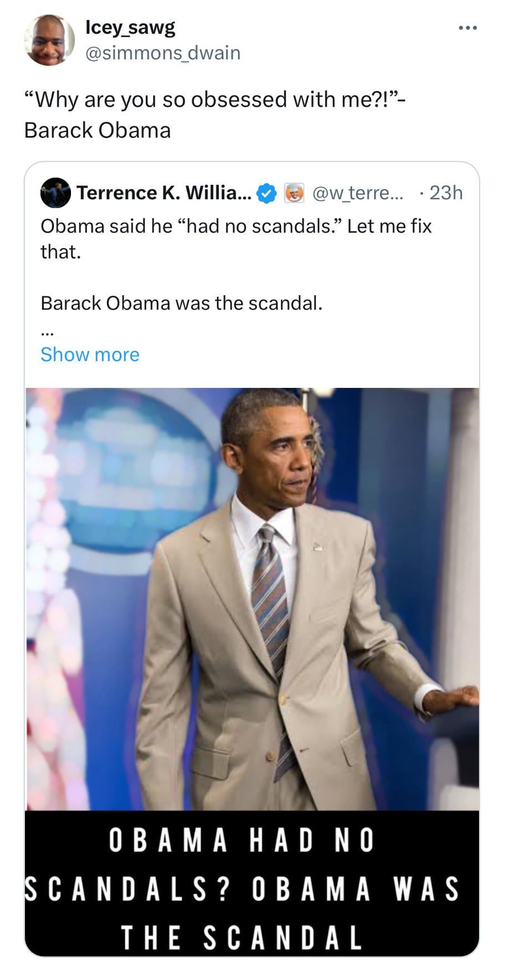Open the Terrence K. Willia... author name

(x=164, y=193)
